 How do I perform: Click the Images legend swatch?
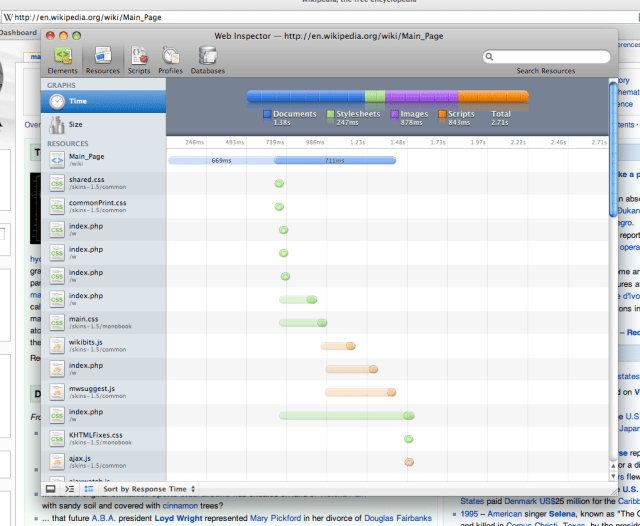pos(394,114)
